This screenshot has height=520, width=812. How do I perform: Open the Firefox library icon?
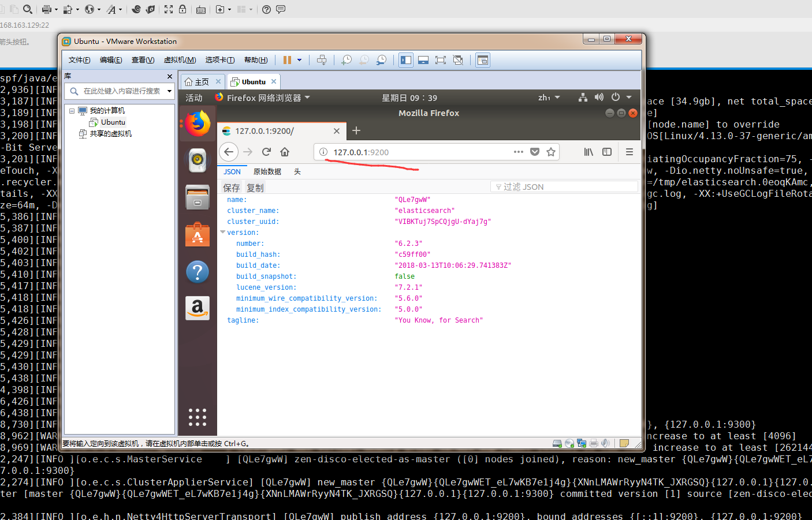click(588, 152)
